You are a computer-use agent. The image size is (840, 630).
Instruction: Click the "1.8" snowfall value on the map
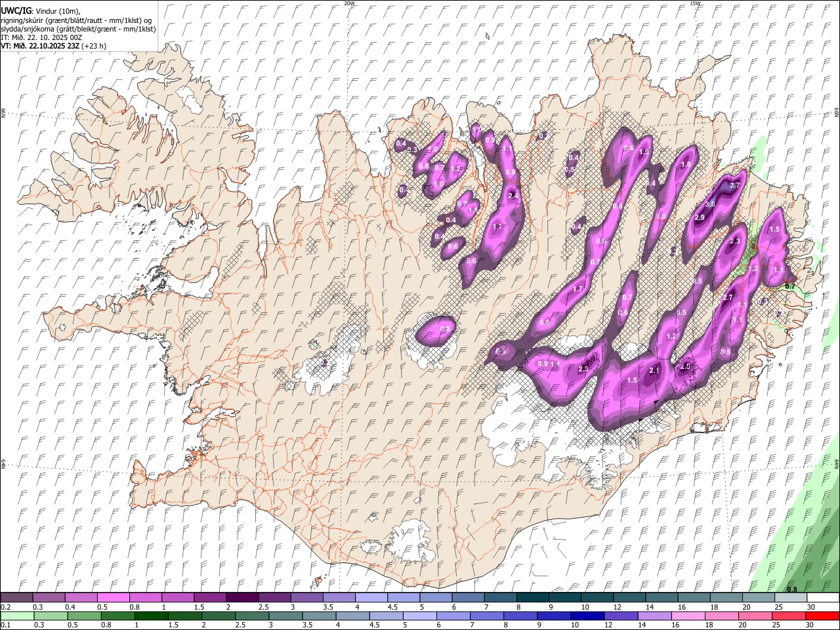click(x=686, y=164)
